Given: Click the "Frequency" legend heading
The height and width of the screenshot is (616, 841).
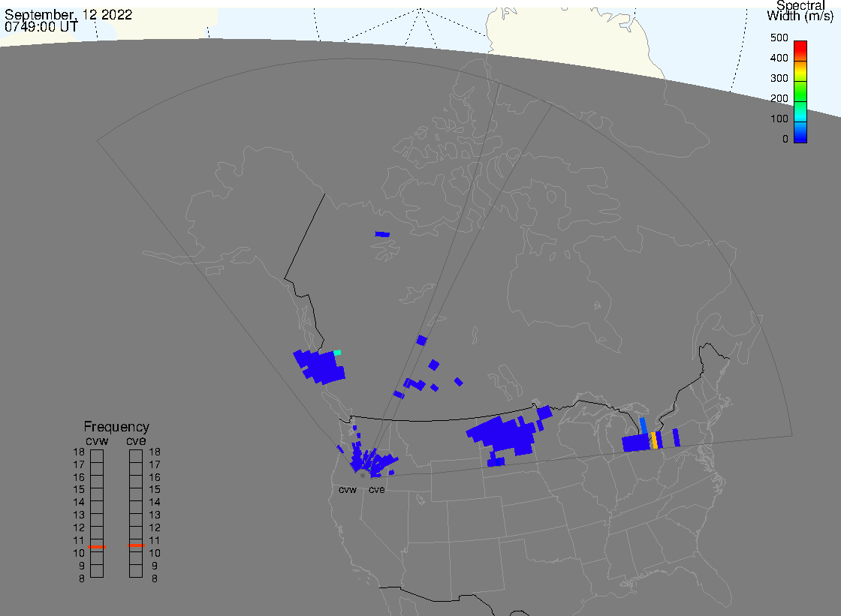Looking at the screenshot, I should (116, 427).
